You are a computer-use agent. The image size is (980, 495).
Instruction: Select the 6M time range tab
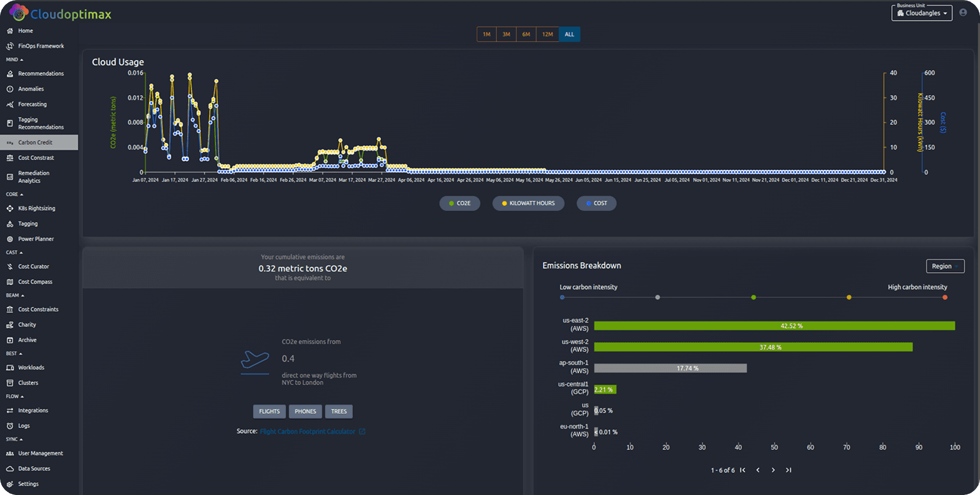pyautogui.click(x=526, y=34)
